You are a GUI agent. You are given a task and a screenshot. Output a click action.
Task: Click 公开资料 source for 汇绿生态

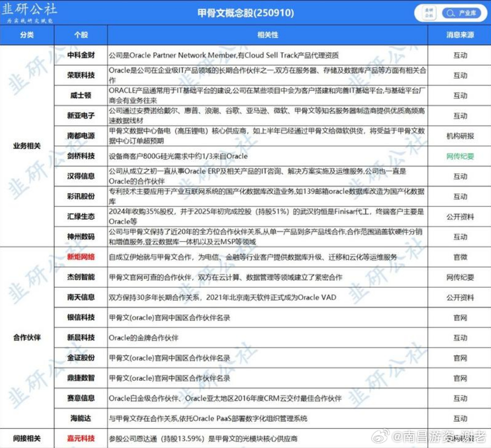pyautogui.click(x=460, y=216)
